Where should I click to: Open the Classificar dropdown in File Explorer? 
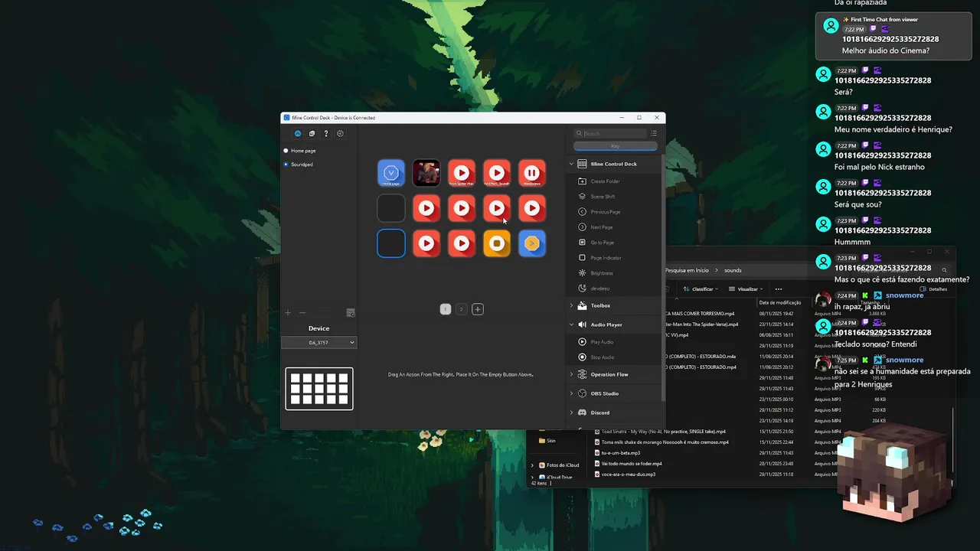[x=701, y=289]
